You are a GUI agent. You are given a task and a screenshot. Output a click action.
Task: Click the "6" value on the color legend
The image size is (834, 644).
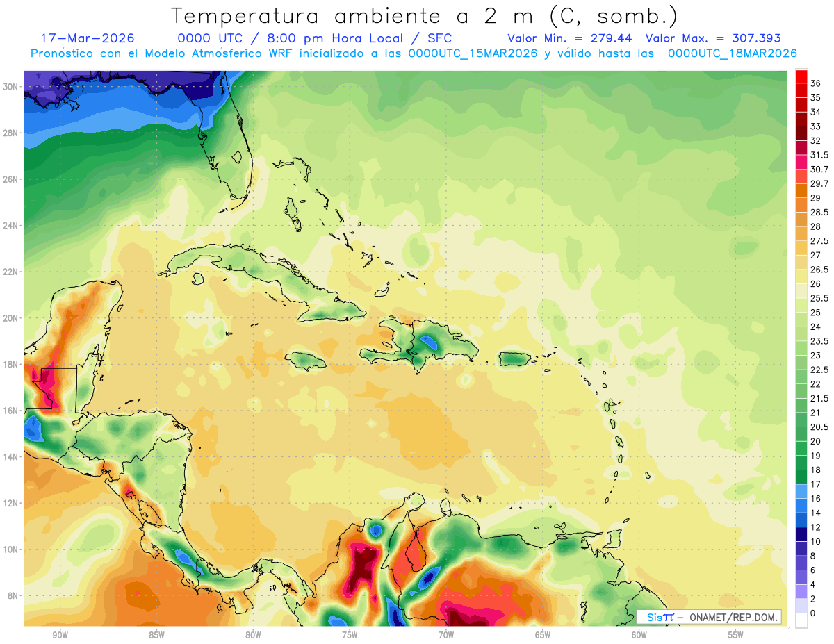point(813,570)
